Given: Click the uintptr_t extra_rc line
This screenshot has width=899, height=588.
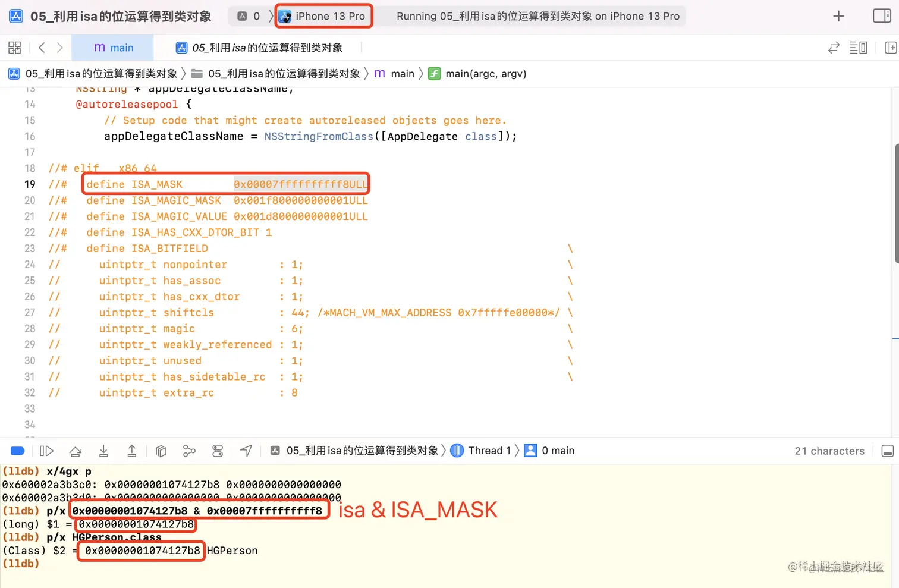Looking at the screenshot, I should (172, 393).
